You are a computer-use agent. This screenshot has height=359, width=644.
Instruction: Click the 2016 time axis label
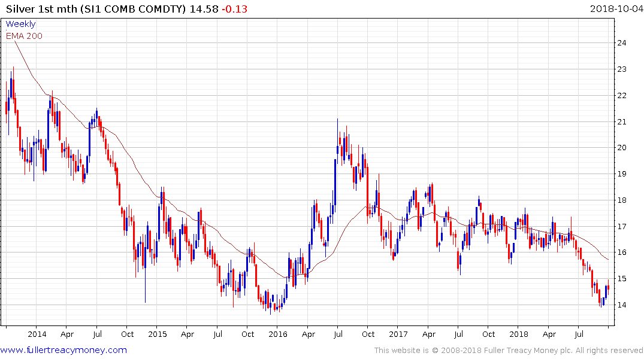point(277,334)
